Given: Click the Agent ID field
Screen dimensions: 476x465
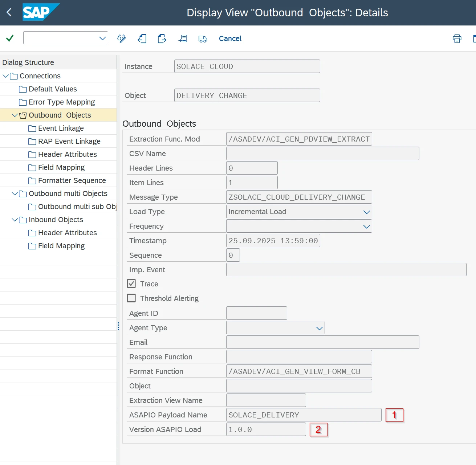Looking at the screenshot, I should pos(257,313).
